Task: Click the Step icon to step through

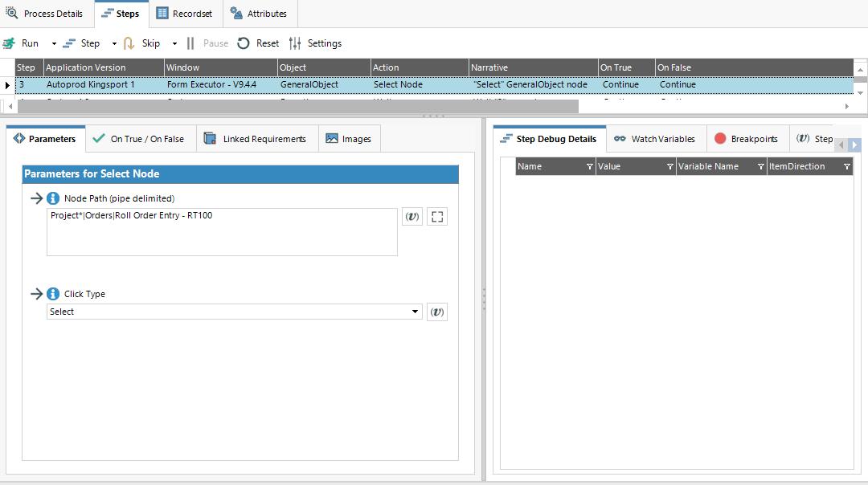Action: tap(69, 43)
